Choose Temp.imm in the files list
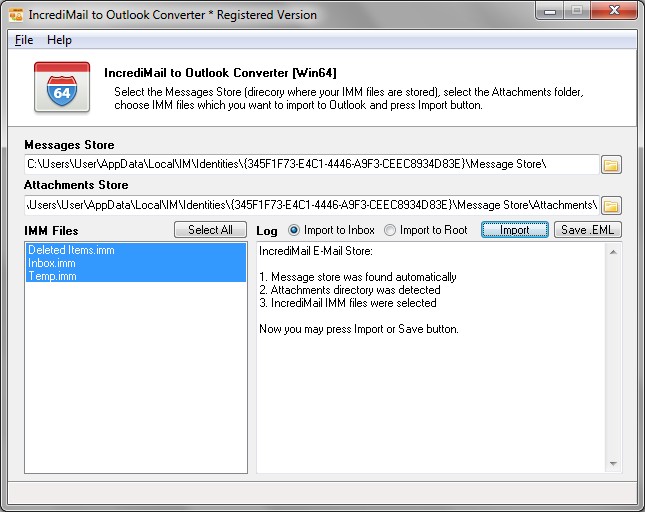645x512 pixels. tap(136, 276)
